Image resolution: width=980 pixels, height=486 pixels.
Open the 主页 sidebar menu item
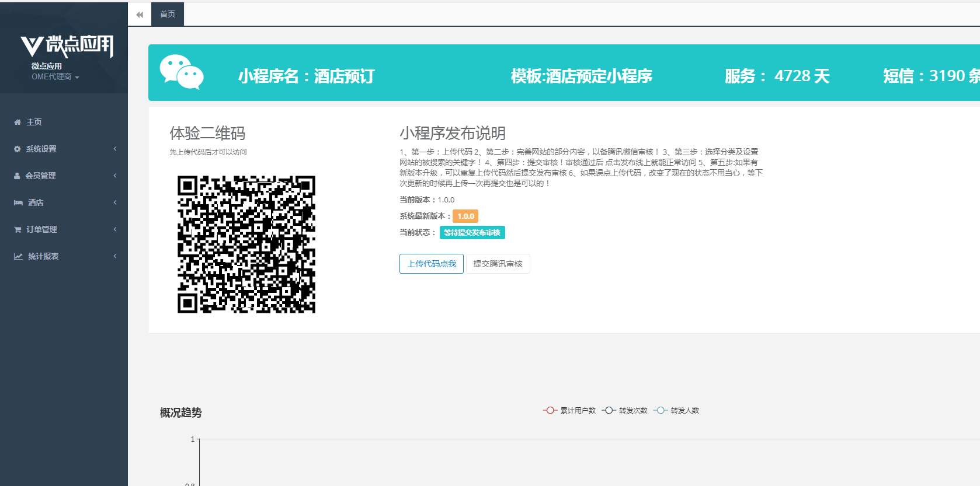point(34,123)
